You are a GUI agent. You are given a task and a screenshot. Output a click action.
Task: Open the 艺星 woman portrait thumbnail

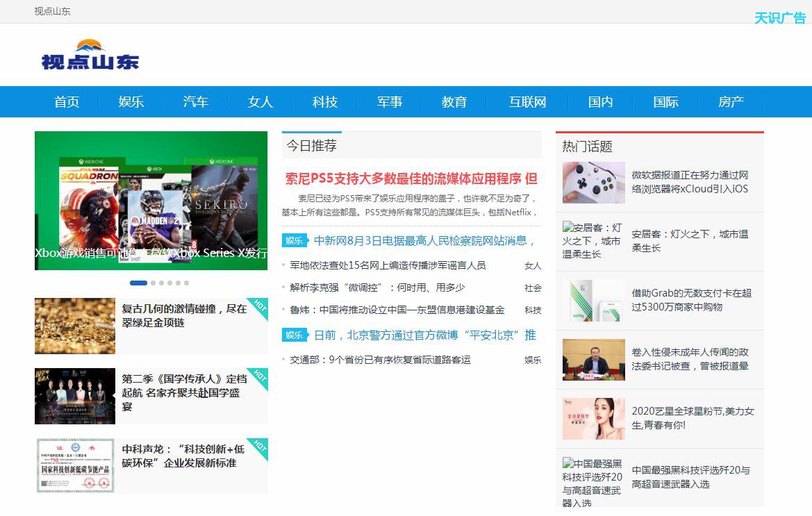593,419
